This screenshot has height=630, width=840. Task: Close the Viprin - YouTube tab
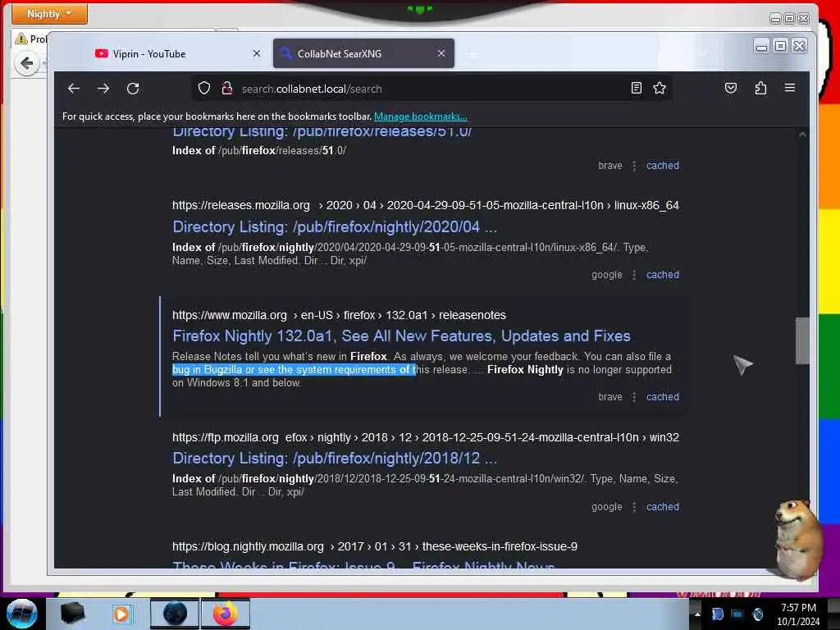coord(257,53)
